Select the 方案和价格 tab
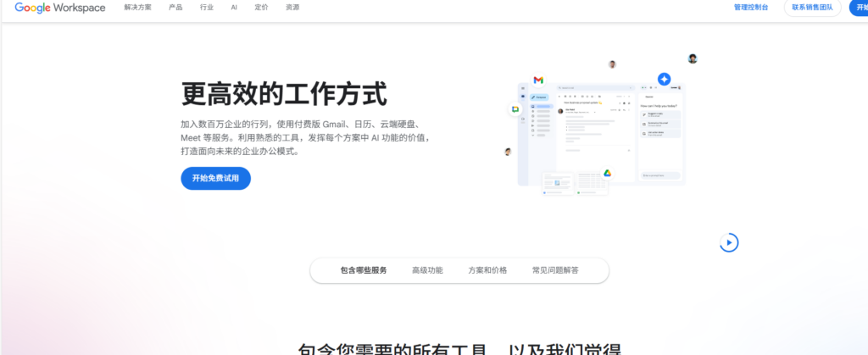The image size is (868, 355). 487,270
